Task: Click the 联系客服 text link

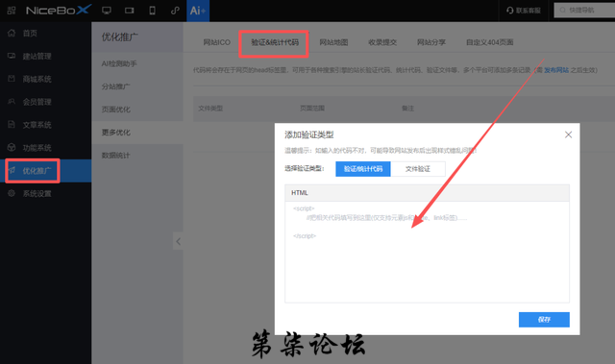Action: pos(528,11)
